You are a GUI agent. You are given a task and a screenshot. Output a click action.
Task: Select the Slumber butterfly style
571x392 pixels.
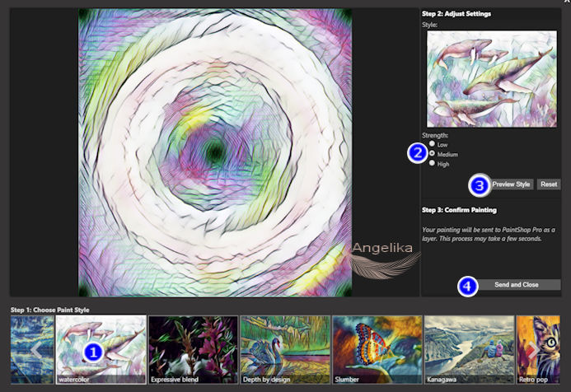click(377, 350)
